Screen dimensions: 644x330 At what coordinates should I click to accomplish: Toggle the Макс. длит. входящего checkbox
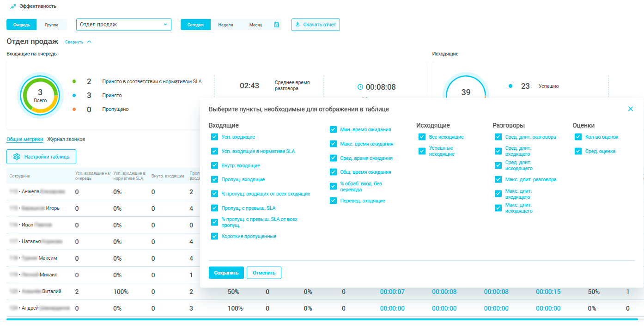click(498, 194)
